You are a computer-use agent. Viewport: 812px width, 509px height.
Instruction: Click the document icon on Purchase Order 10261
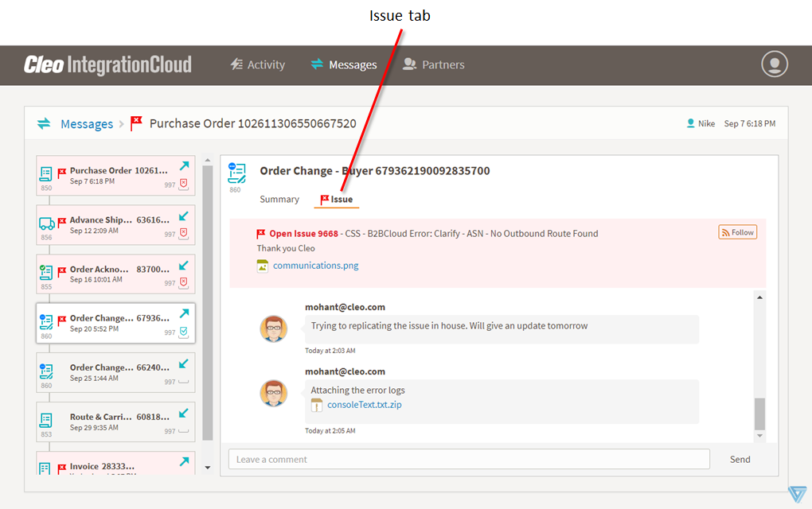pyautogui.click(x=45, y=172)
